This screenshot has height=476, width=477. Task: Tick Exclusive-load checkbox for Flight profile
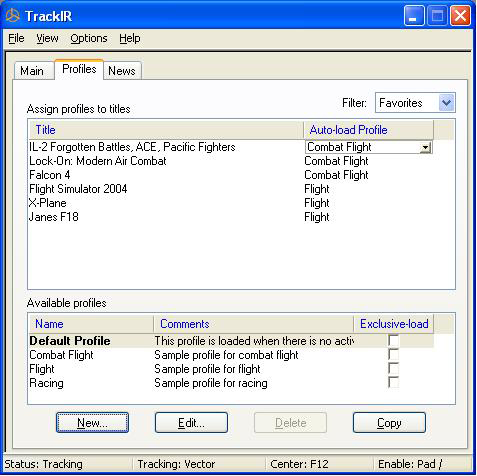coord(393,369)
